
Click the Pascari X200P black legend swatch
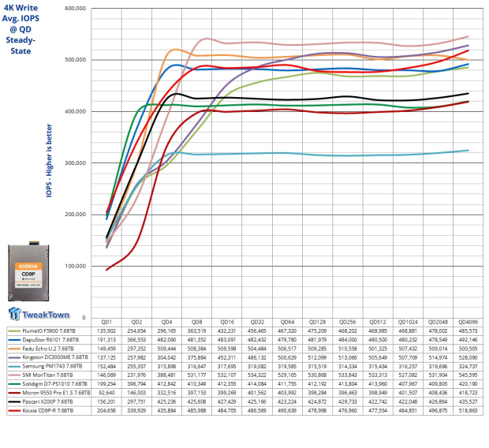tap(14, 401)
